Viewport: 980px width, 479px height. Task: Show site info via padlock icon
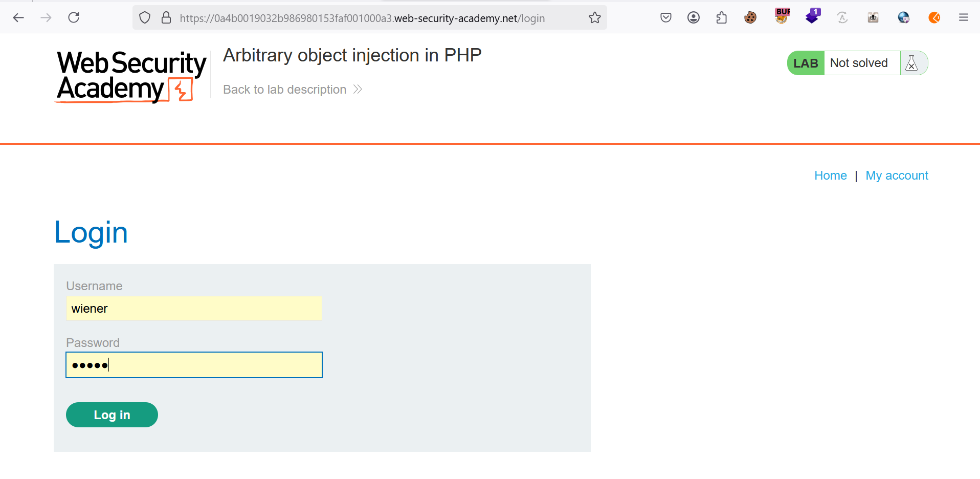pyautogui.click(x=166, y=18)
